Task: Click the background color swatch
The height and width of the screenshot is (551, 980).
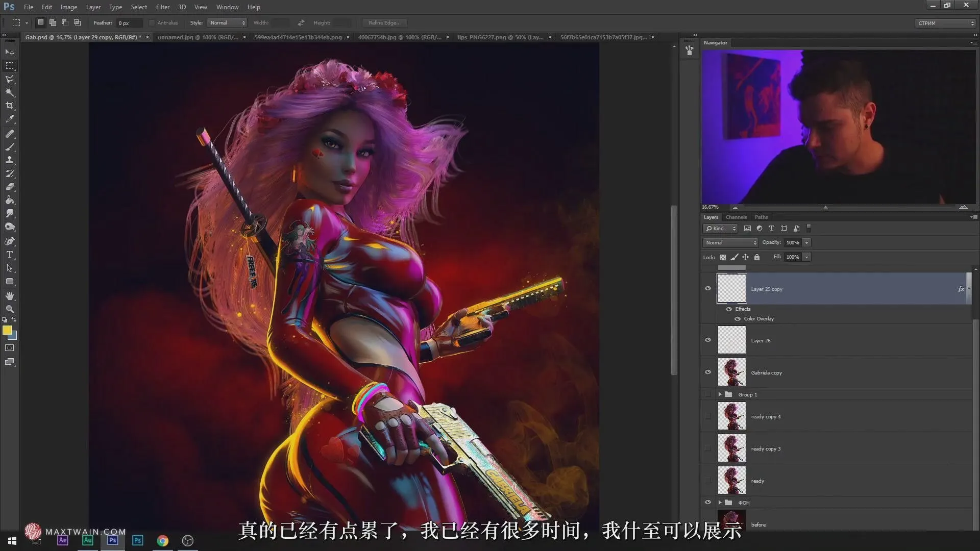Action: click(14, 337)
